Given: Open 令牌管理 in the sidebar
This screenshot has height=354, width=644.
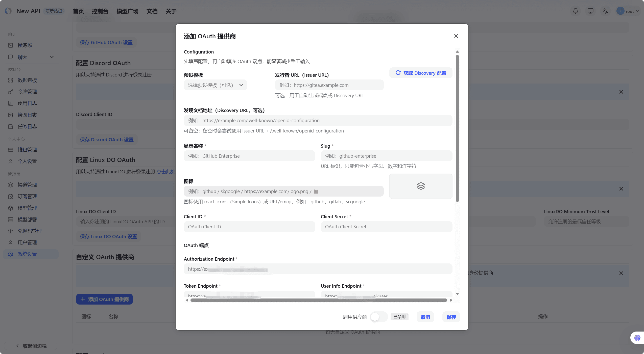Looking at the screenshot, I should (27, 92).
